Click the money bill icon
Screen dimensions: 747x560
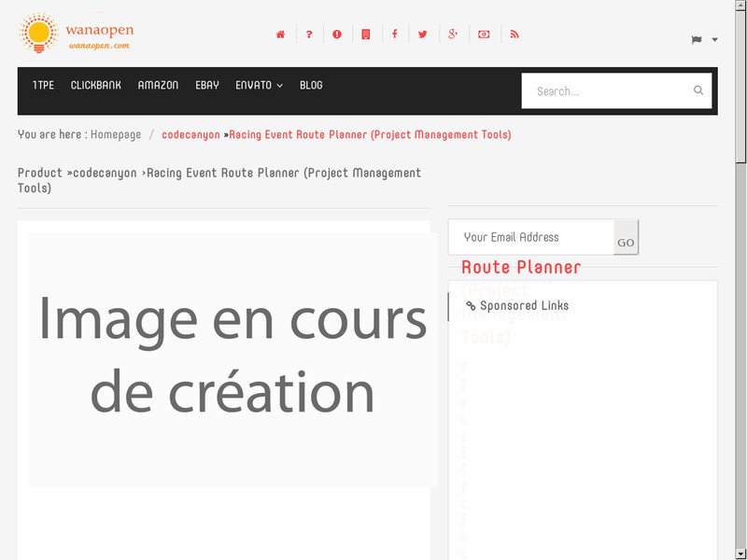coord(484,35)
